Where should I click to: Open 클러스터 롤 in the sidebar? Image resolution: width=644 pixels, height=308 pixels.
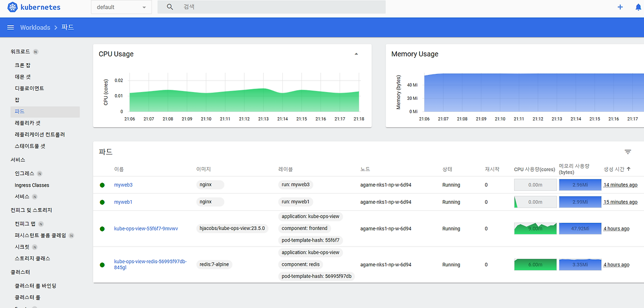tap(27, 297)
